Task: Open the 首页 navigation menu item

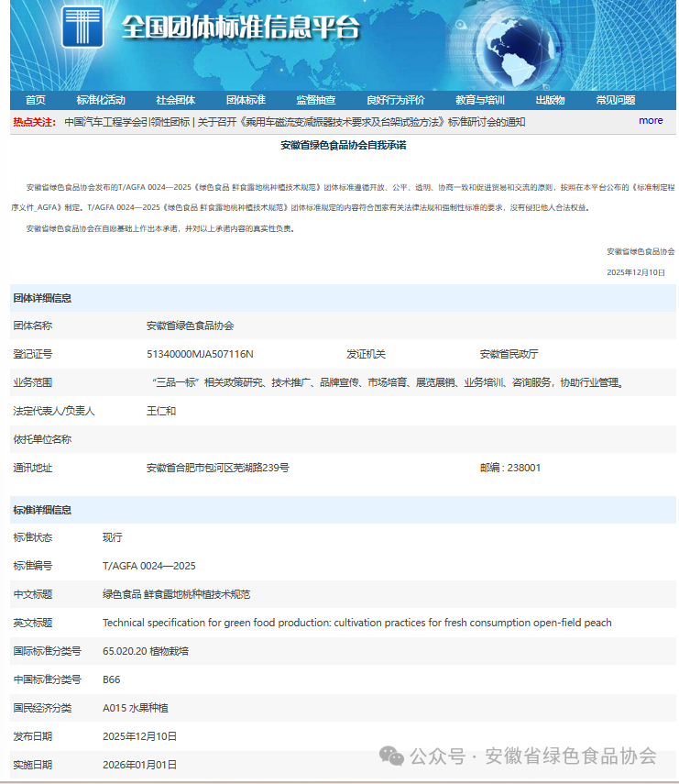Action: point(36,100)
